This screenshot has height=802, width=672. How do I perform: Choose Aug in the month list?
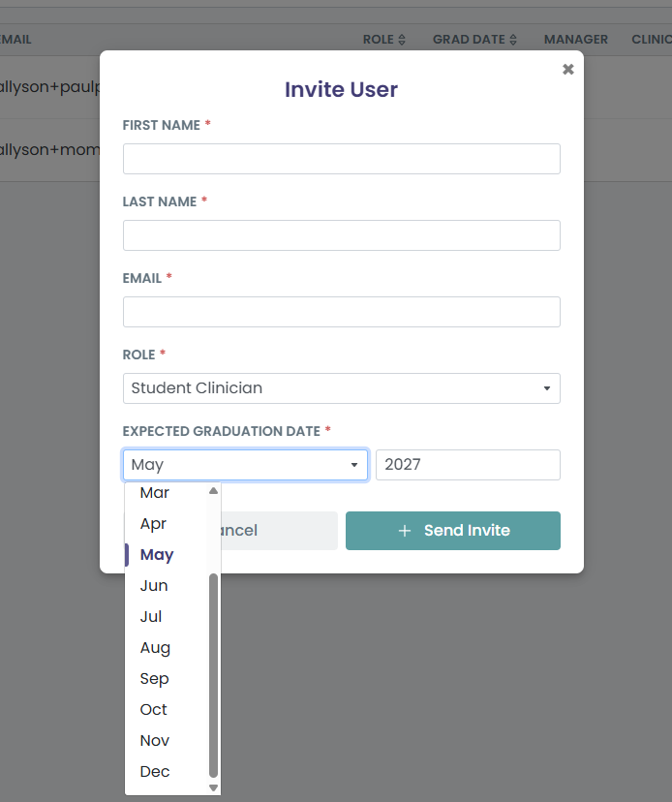(x=167, y=648)
